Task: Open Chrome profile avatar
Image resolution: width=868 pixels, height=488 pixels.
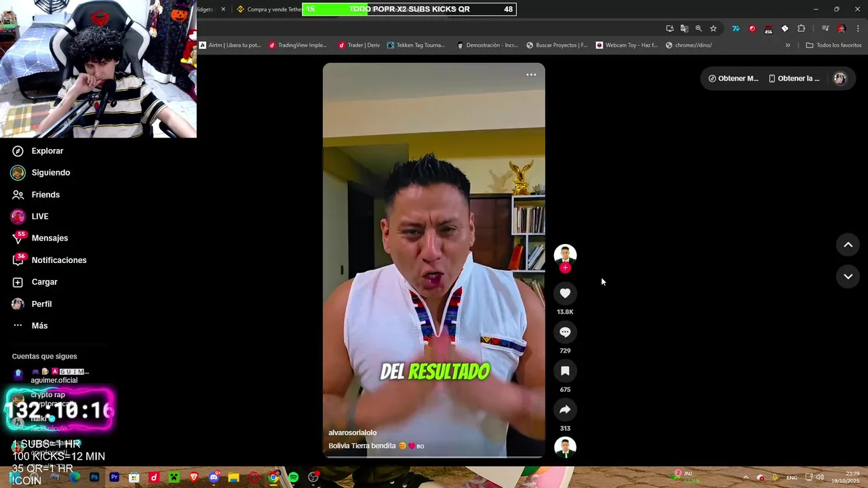Action: coord(842,28)
